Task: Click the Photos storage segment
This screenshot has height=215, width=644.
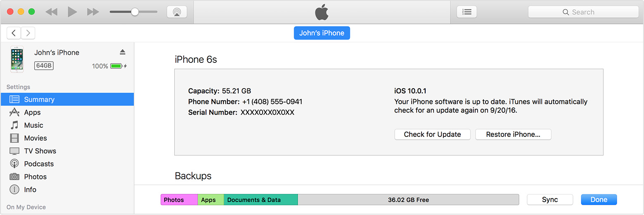Action: (179, 200)
